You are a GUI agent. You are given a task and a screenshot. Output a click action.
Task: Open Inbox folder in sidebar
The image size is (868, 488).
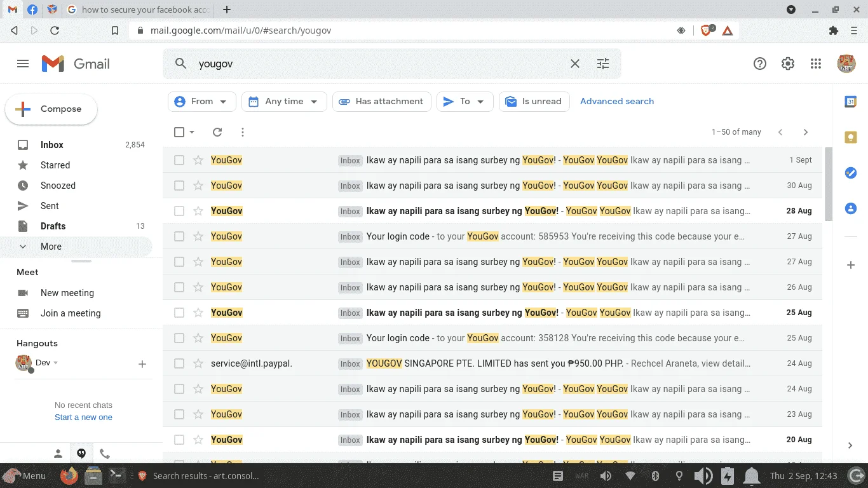click(76, 145)
